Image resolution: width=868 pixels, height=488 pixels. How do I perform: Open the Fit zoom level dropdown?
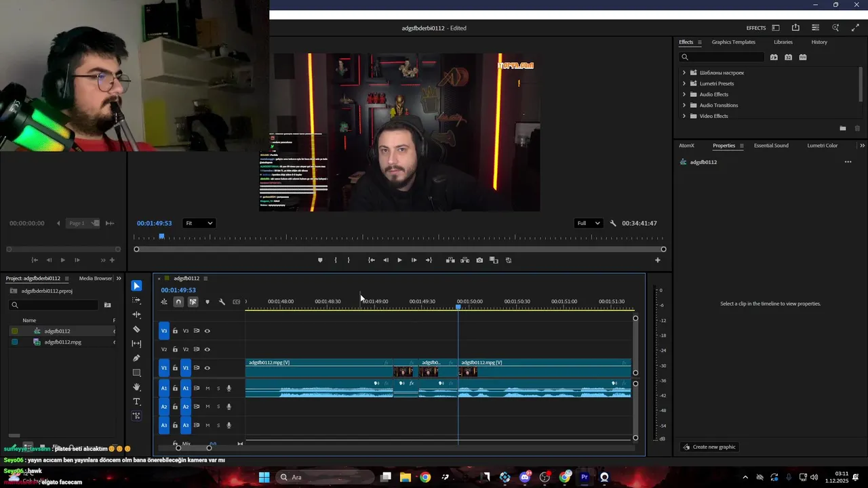pos(199,223)
